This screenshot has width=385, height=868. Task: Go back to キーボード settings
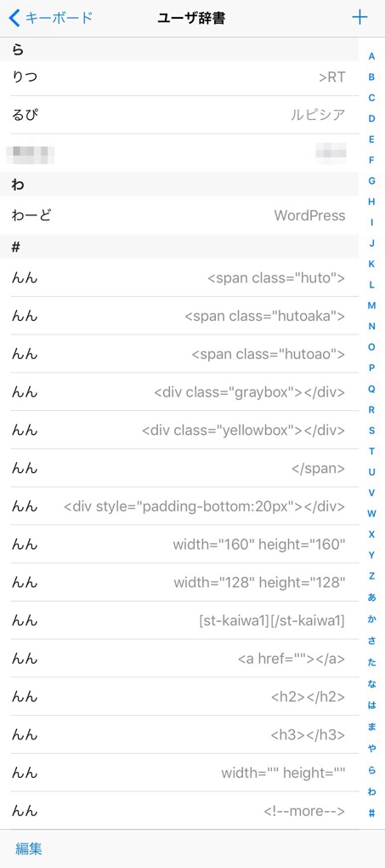tap(51, 18)
